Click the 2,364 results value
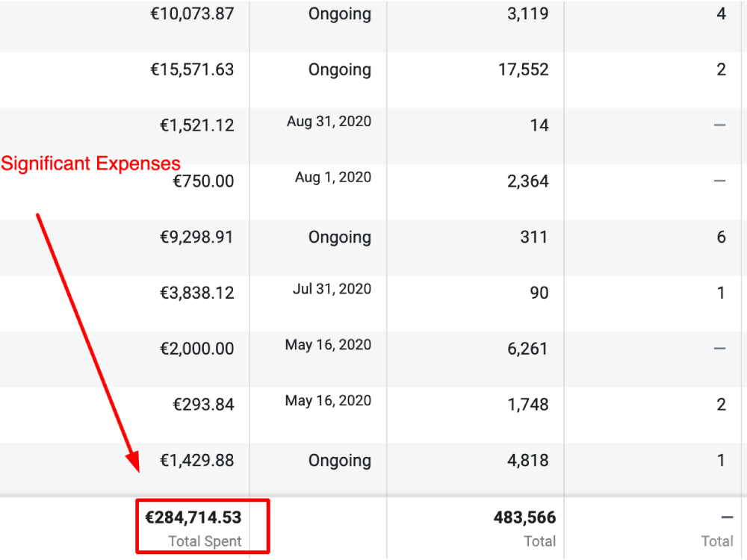The width and height of the screenshot is (747, 560). tap(527, 181)
